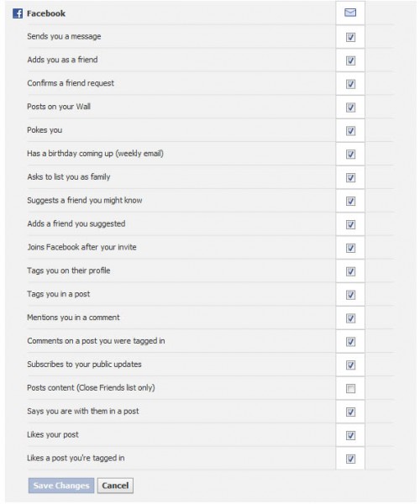Disable 'Mentions you in a comment' notification
The image size is (420, 504).
click(x=350, y=318)
